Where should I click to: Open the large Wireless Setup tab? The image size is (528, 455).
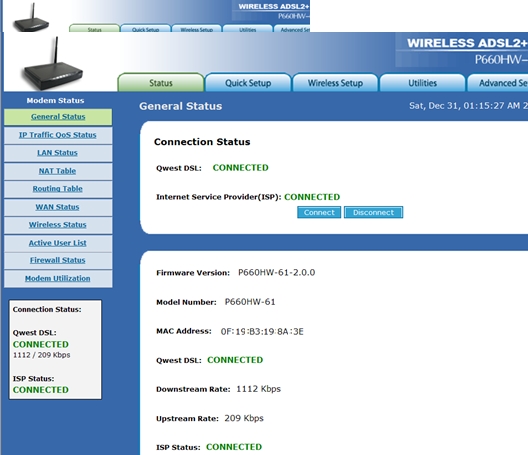[x=335, y=83]
